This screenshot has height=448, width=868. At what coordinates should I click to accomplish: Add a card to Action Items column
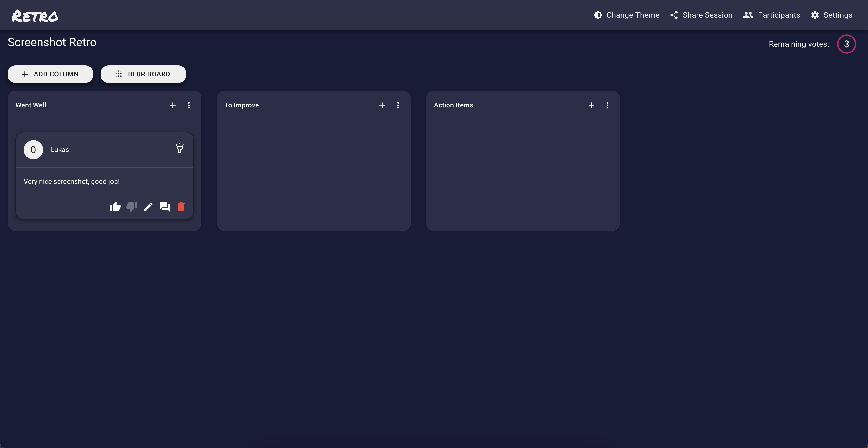click(x=591, y=105)
